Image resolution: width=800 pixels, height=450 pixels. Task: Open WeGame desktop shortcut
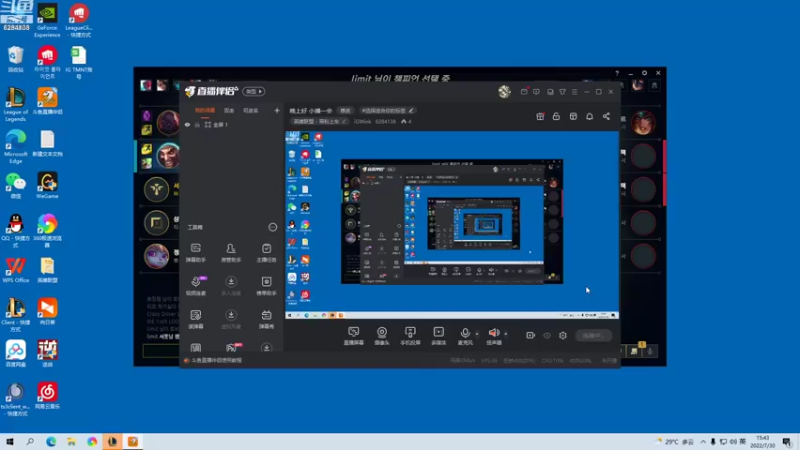click(x=47, y=186)
